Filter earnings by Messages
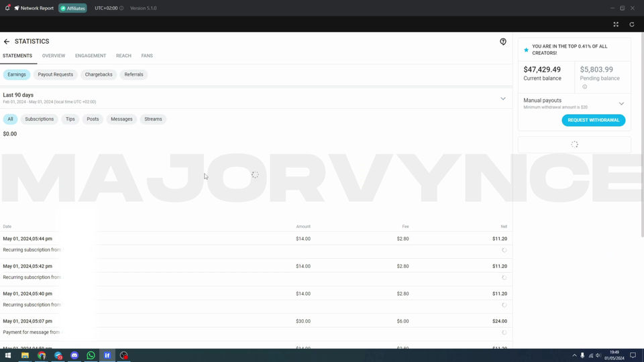This screenshot has width=644, height=362. 121,119
